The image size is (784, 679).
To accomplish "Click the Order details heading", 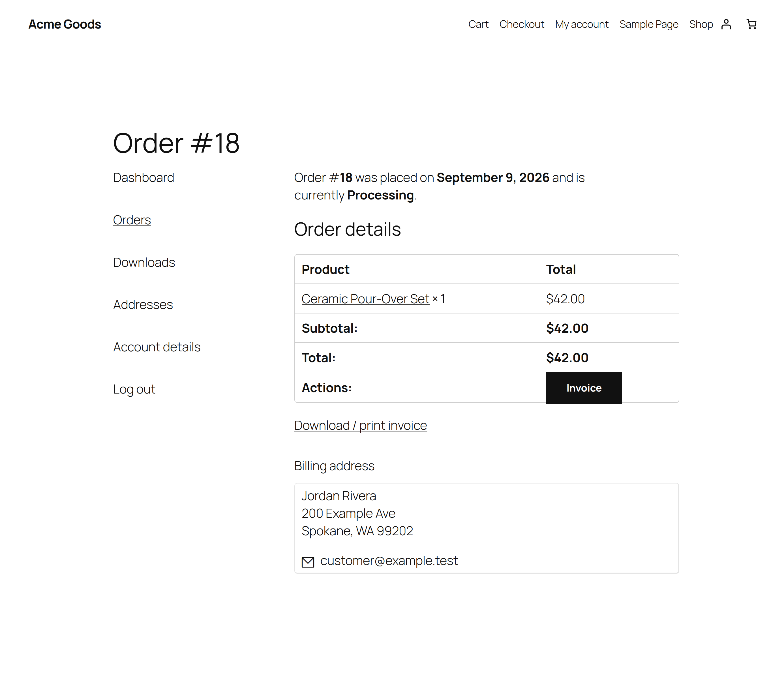I will [x=348, y=229].
